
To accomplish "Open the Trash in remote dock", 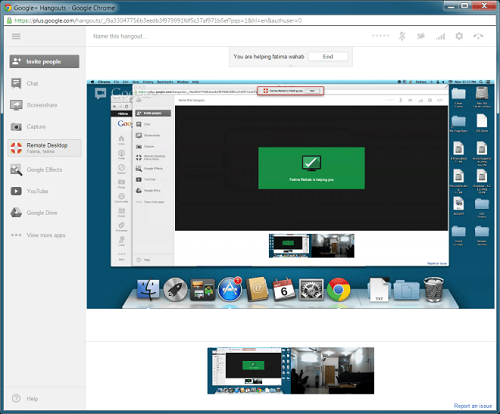I will click(434, 289).
